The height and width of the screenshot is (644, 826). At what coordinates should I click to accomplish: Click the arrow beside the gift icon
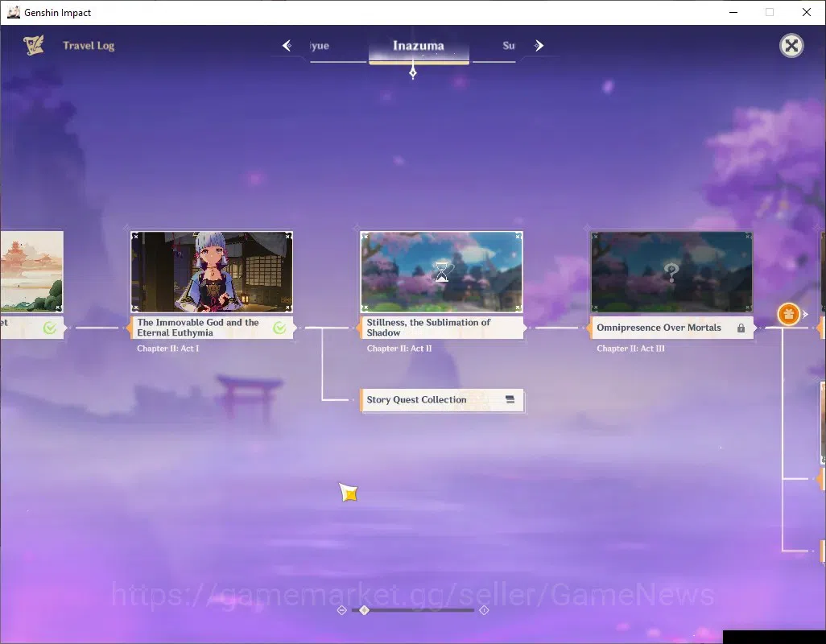[x=805, y=315]
